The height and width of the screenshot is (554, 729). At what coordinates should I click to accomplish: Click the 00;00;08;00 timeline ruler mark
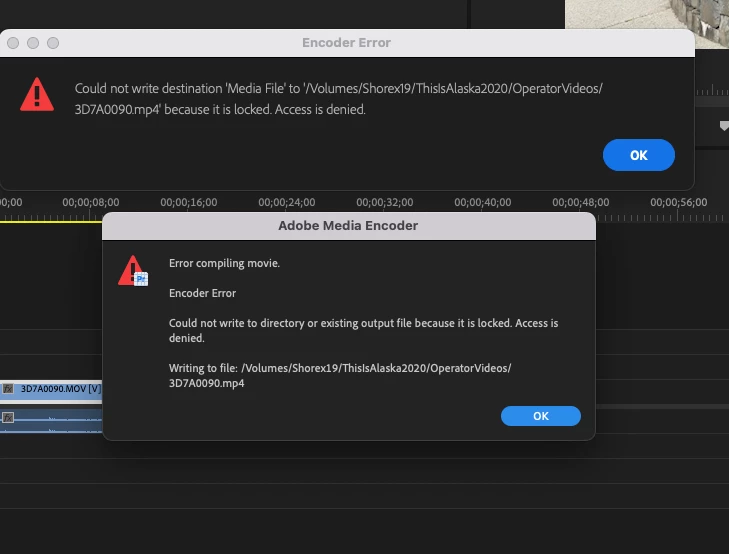(x=91, y=202)
